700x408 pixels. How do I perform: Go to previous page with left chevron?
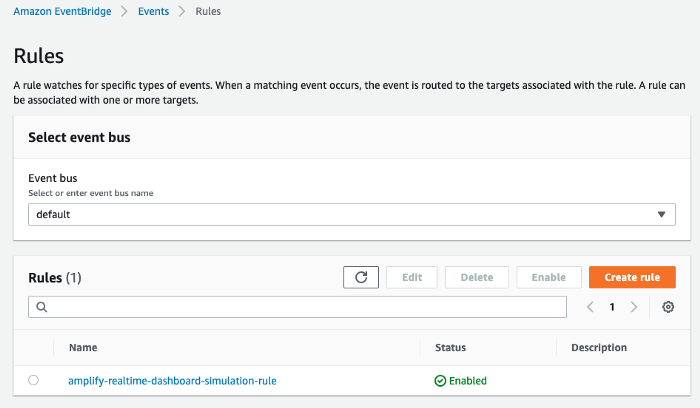[590, 307]
